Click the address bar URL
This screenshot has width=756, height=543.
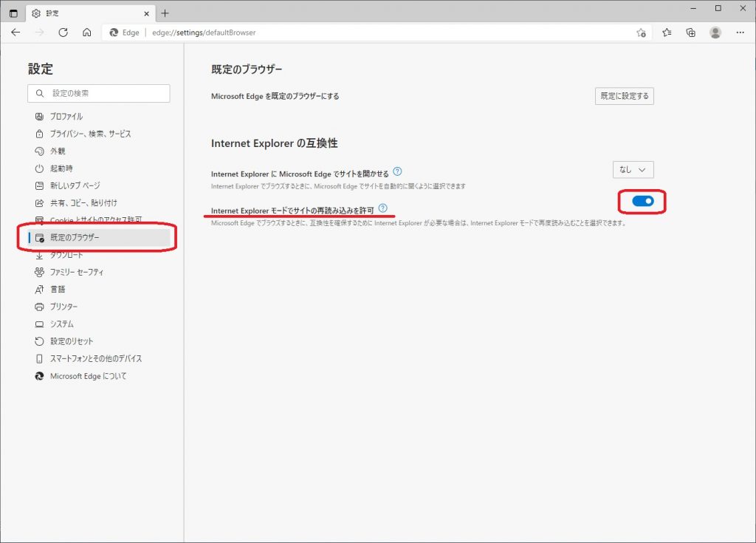[x=204, y=33]
